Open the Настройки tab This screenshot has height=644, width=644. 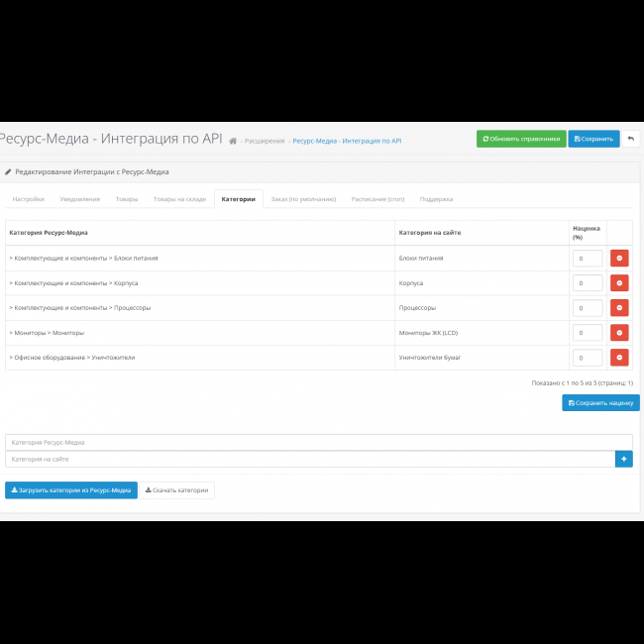click(x=28, y=199)
